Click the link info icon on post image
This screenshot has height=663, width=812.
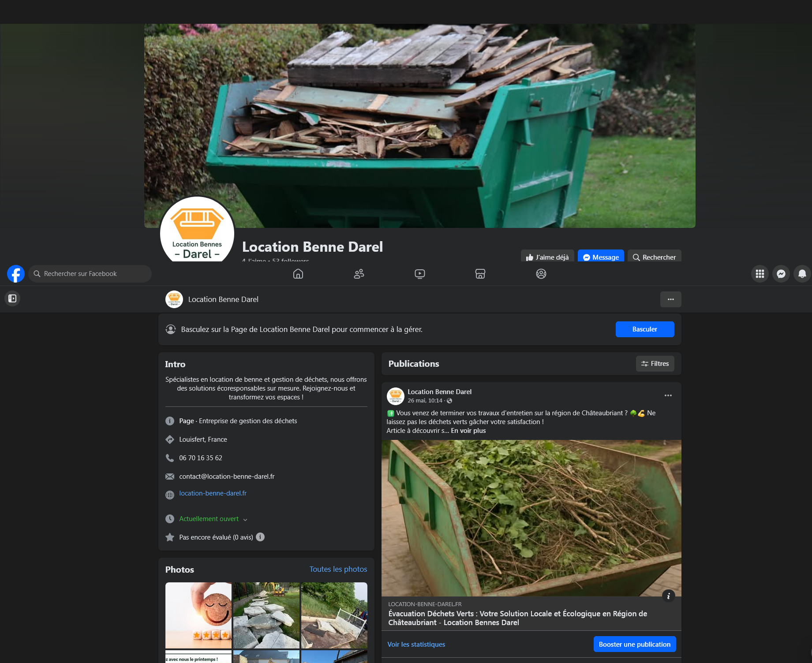pyautogui.click(x=669, y=596)
